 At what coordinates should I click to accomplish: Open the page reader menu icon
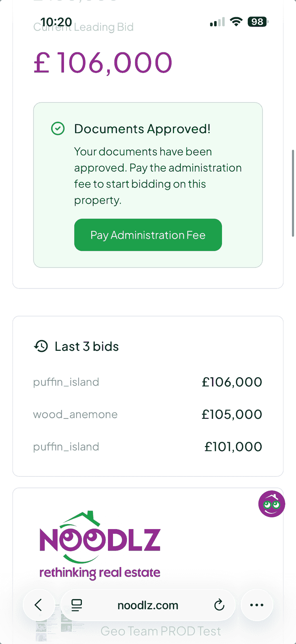tap(77, 605)
